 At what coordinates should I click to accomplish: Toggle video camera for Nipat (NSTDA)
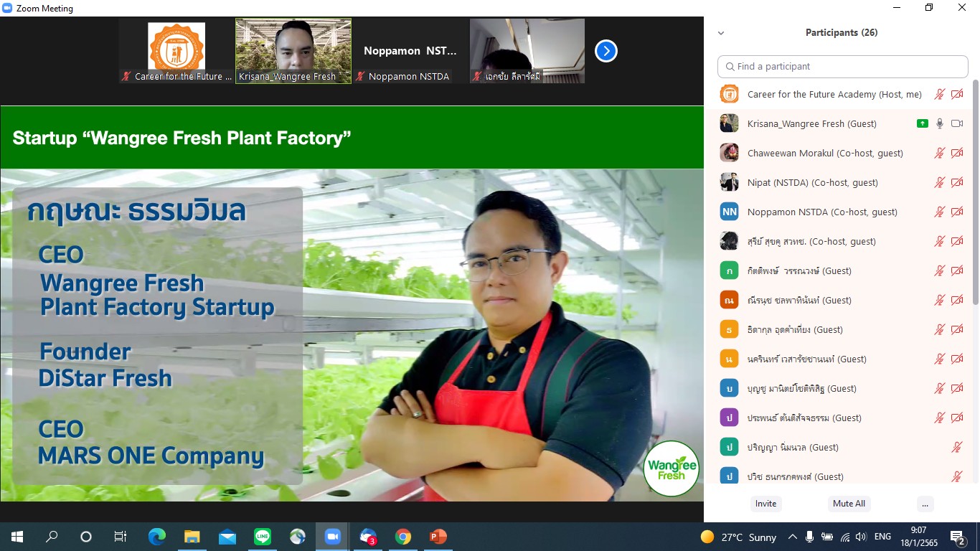957,182
